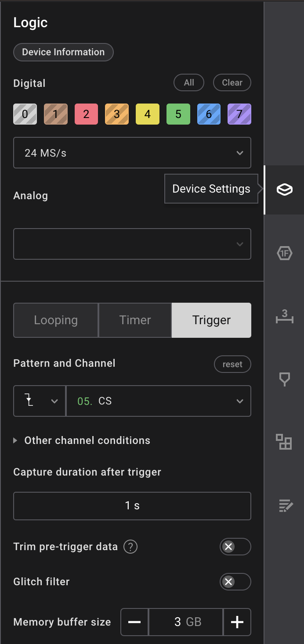
Task: Expand Other channel conditions
Action: [x=81, y=440]
